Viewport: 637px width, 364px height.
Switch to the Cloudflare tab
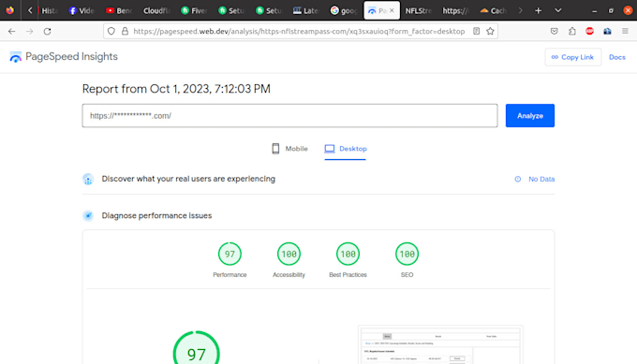pyautogui.click(x=156, y=10)
